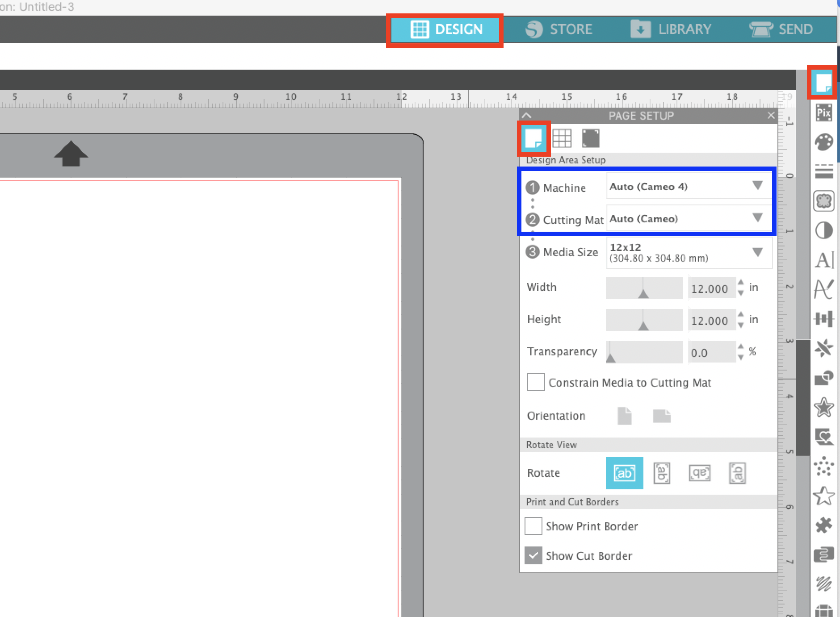Open registration marks settings in Page Setup
The width and height of the screenshot is (840, 617).
click(x=590, y=138)
